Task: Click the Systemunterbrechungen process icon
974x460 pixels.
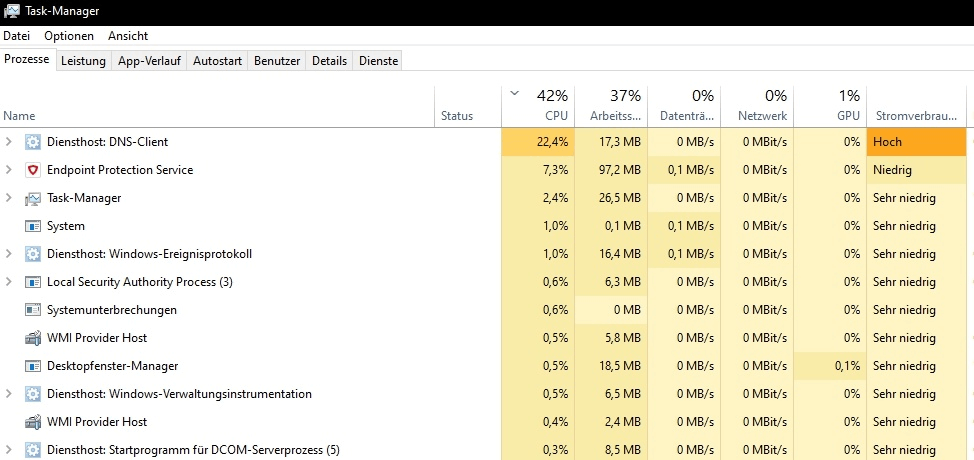Action: [32, 310]
